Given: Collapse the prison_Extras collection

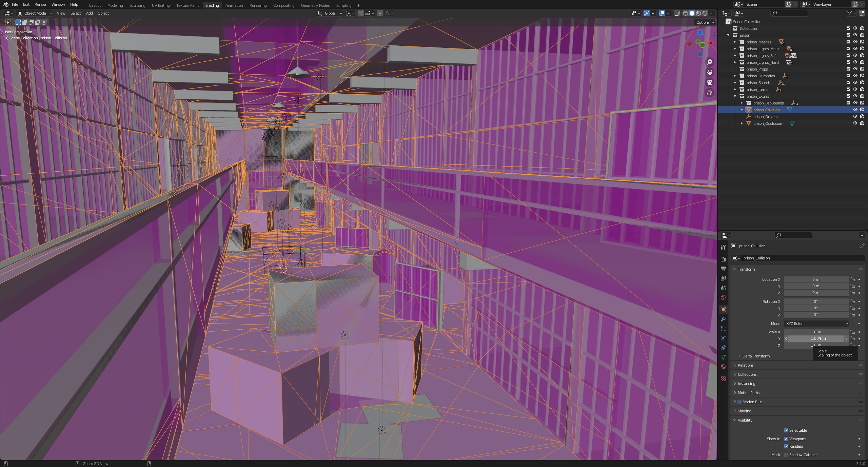Looking at the screenshot, I should click(x=735, y=96).
